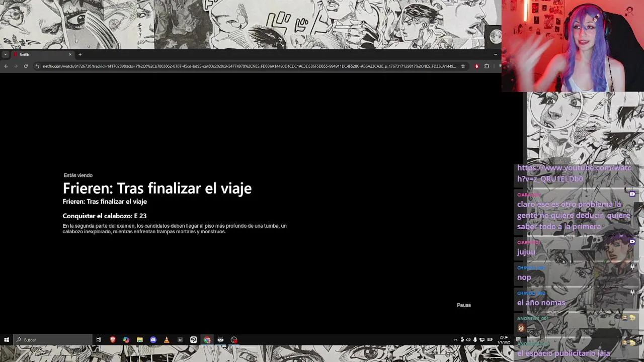Click the chat message 'jujuu'
This screenshot has height=362, width=644.
pyautogui.click(x=526, y=252)
